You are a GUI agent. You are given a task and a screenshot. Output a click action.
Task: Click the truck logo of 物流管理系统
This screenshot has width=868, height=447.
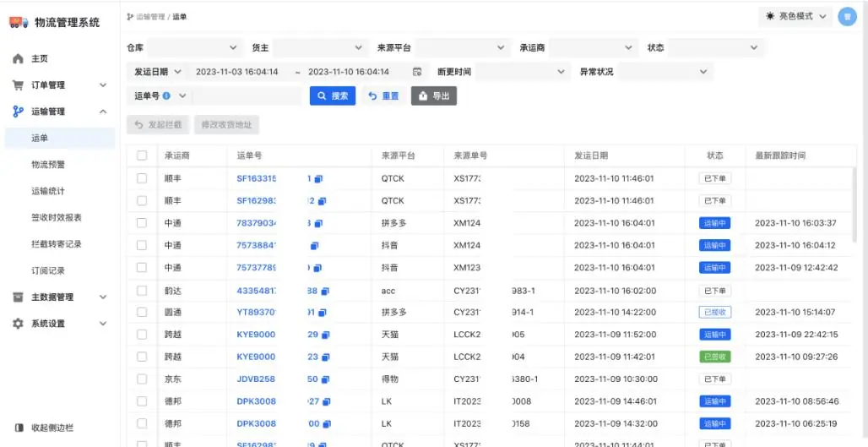click(19, 23)
